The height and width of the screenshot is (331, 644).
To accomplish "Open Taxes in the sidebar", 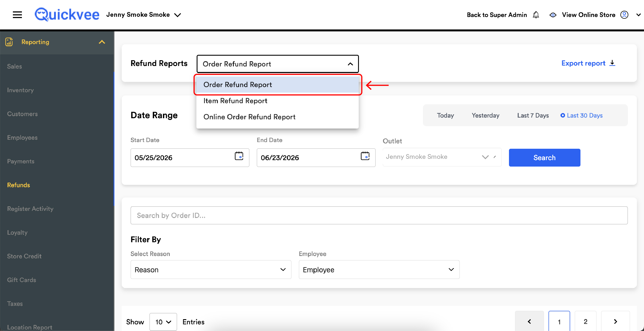I will 15,303.
